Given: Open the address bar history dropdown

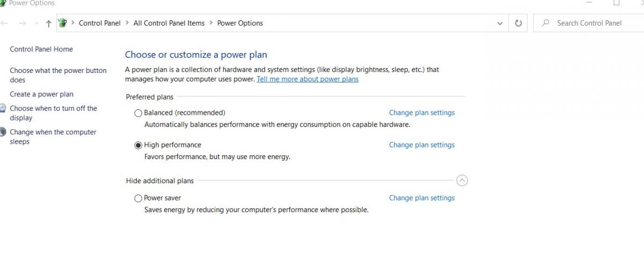Looking at the screenshot, I should (x=500, y=23).
